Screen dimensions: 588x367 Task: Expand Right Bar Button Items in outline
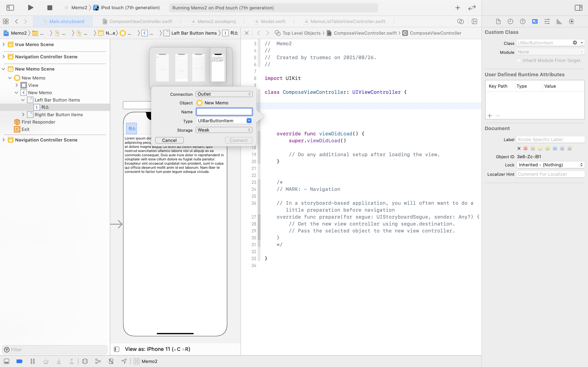coord(23,114)
